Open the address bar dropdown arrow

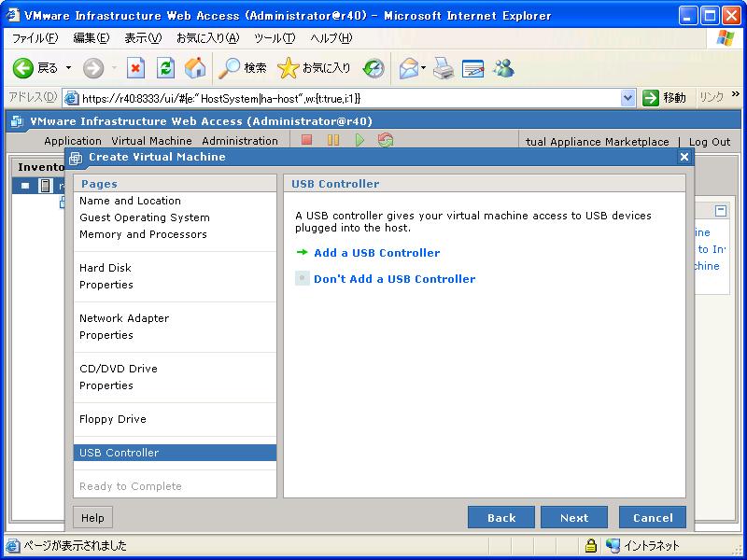627,98
